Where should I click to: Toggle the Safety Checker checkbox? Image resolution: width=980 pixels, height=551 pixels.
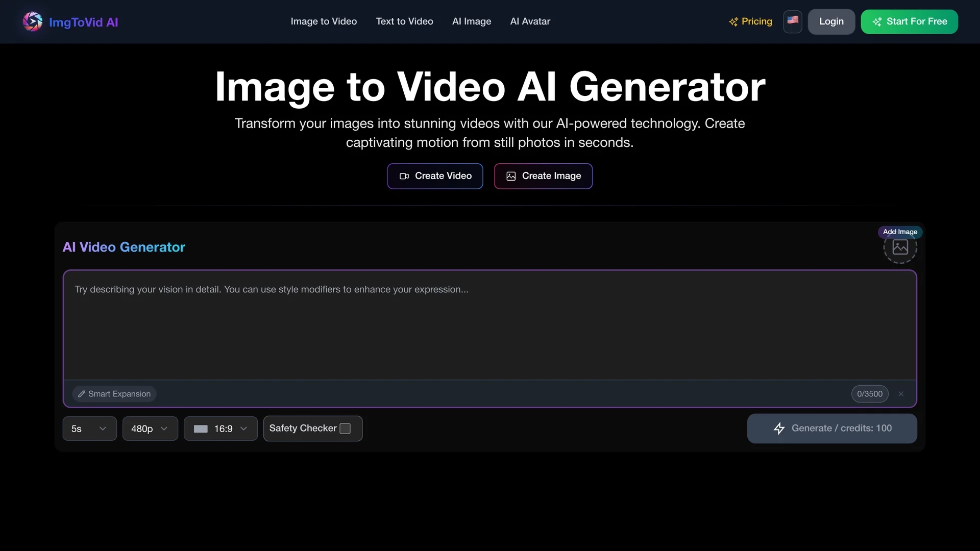pyautogui.click(x=345, y=429)
